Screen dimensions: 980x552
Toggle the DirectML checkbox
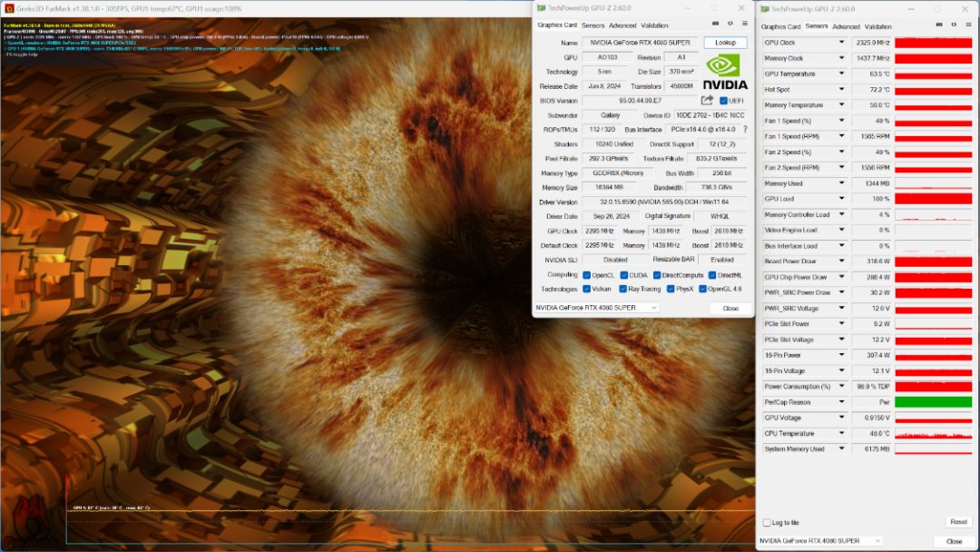tap(712, 275)
